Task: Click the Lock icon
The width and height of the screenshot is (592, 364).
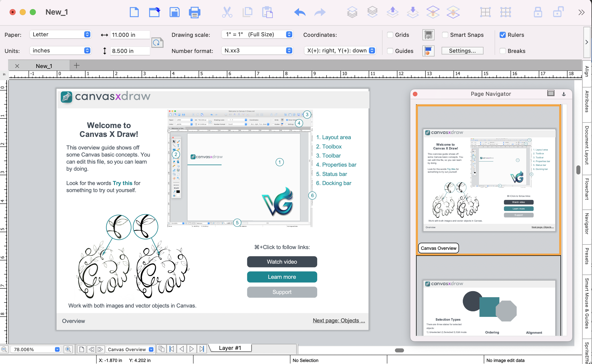Action: [538, 12]
